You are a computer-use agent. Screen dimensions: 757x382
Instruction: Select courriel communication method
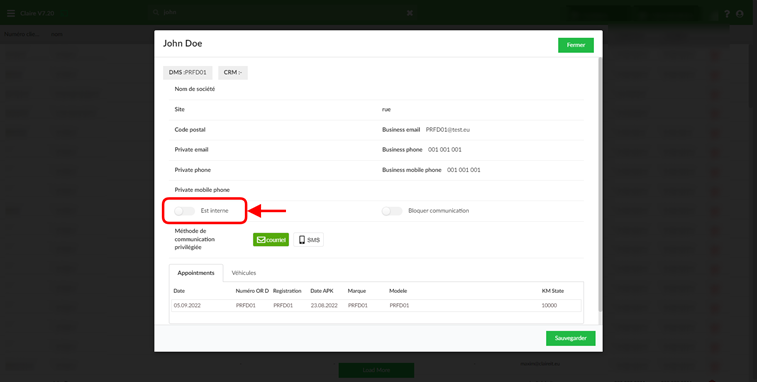pyautogui.click(x=271, y=240)
